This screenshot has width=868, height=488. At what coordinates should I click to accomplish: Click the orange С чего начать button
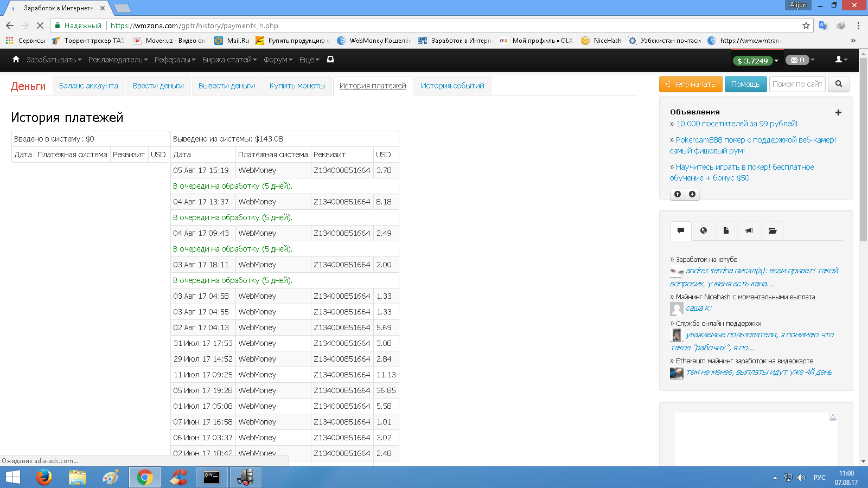[x=690, y=84]
